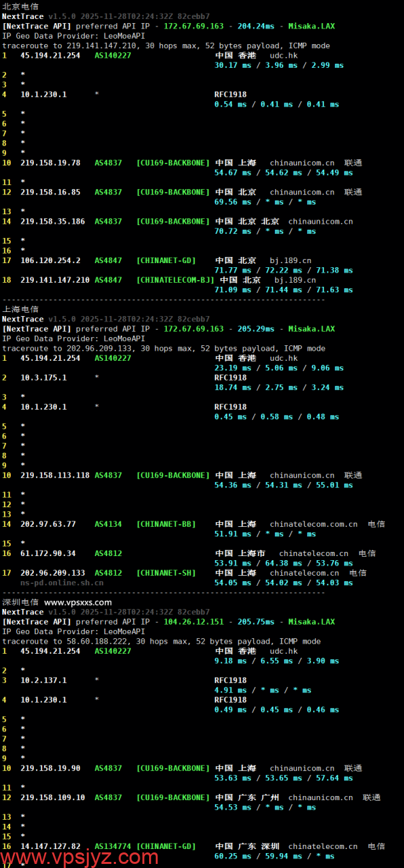Select the 70.72 ms latency line

[265, 231]
